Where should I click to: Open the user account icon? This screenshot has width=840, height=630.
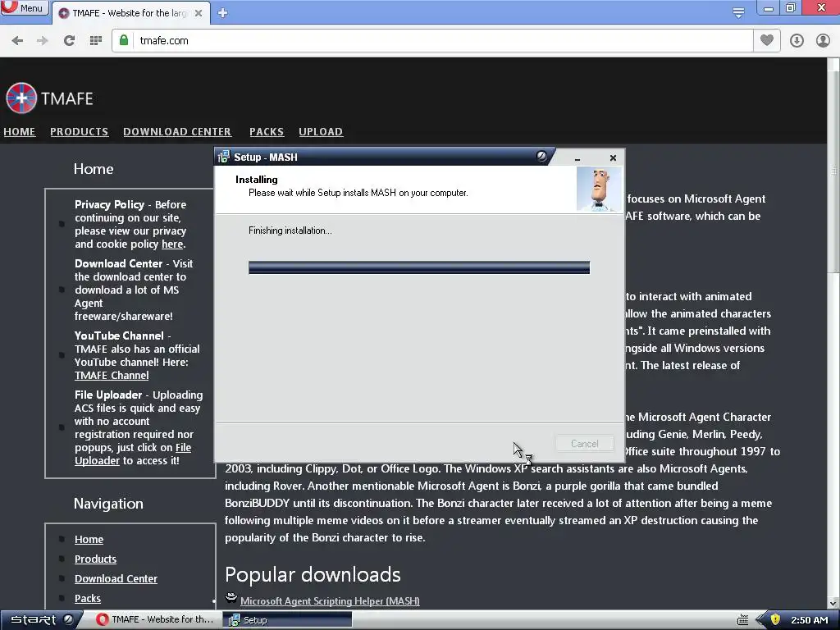tap(823, 41)
